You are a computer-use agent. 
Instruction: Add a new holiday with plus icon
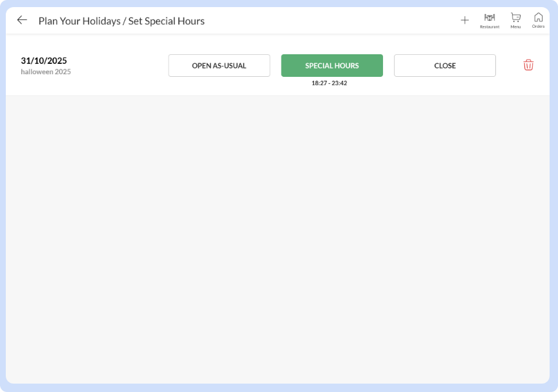pos(464,20)
